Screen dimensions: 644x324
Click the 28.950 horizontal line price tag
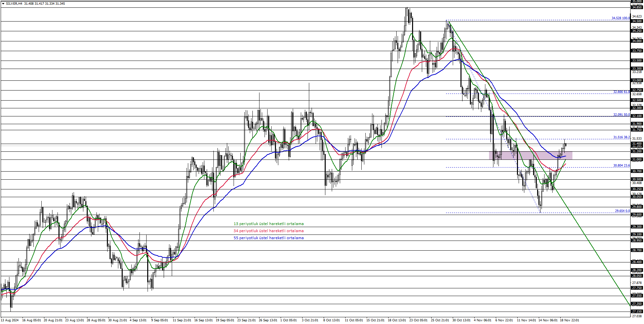point(637,241)
